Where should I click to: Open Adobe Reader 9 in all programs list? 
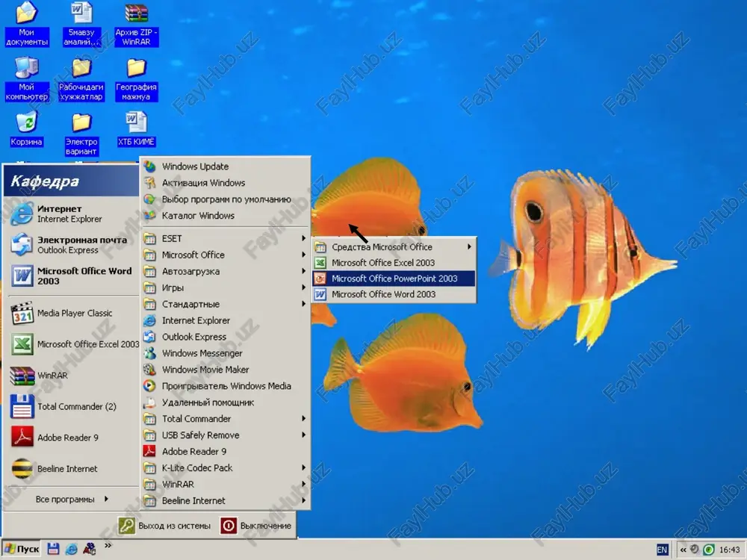[x=225, y=452]
